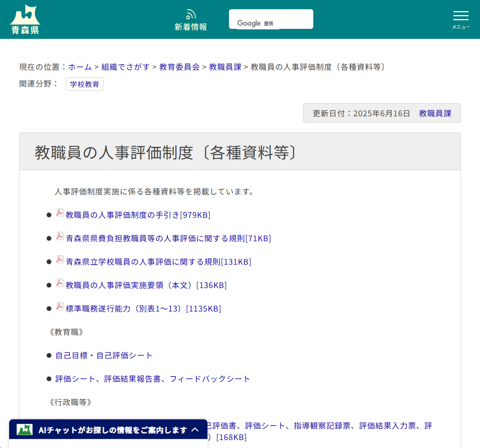Click the Google search input field
This screenshot has height=448, width=480.
[271, 19]
